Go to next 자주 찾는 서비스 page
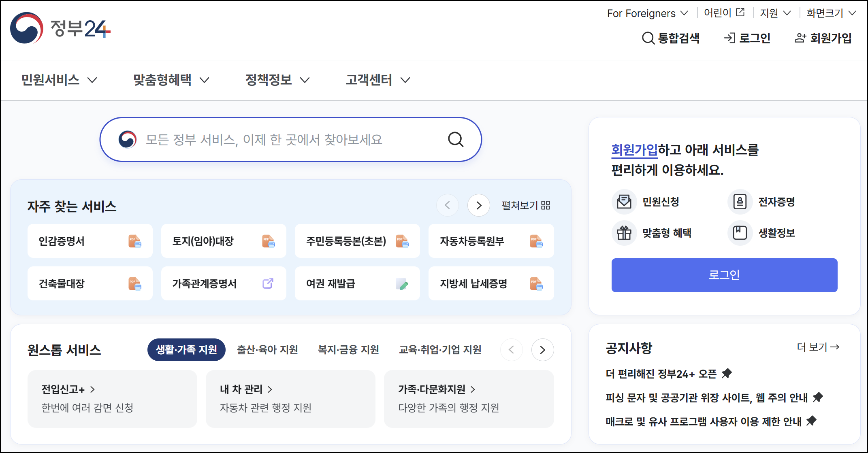 point(479,205)
